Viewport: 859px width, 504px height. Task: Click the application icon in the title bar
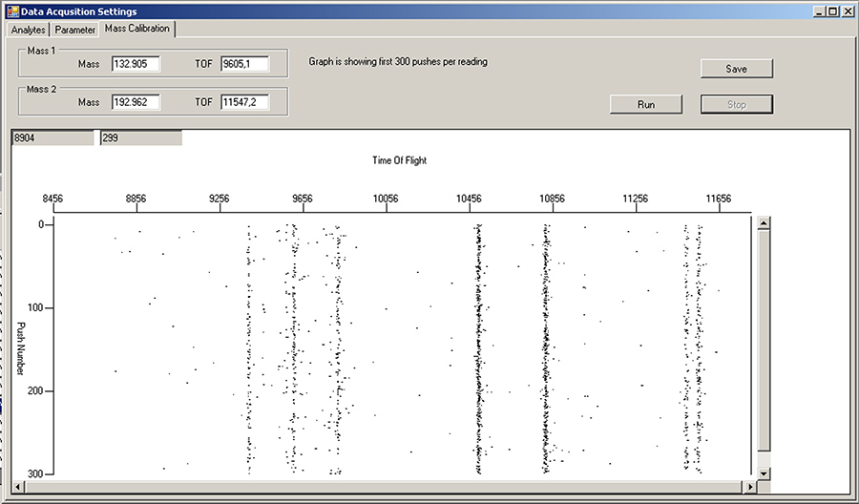(x=13, y=11)
